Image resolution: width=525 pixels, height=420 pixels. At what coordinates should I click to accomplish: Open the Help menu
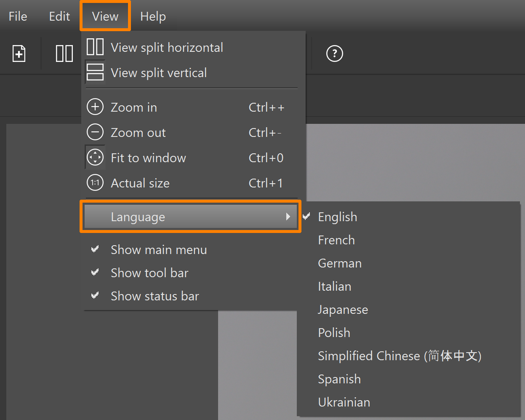pyautogui.click(x=153, y=16)
